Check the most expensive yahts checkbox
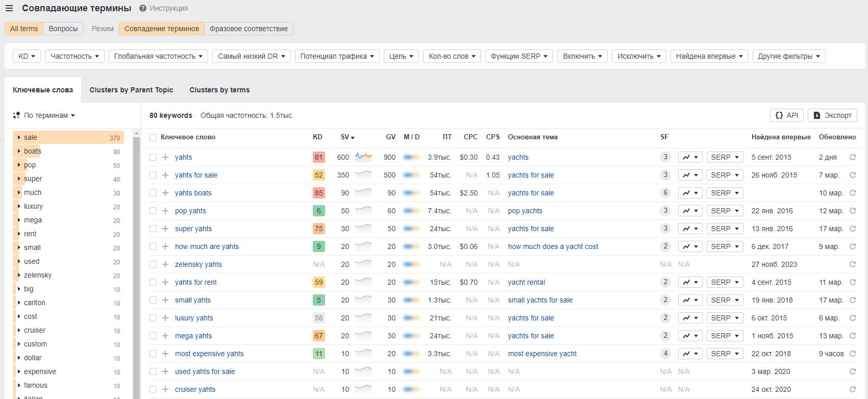The width and height of the screenshot is (868, 399). (x=153, y=354)
